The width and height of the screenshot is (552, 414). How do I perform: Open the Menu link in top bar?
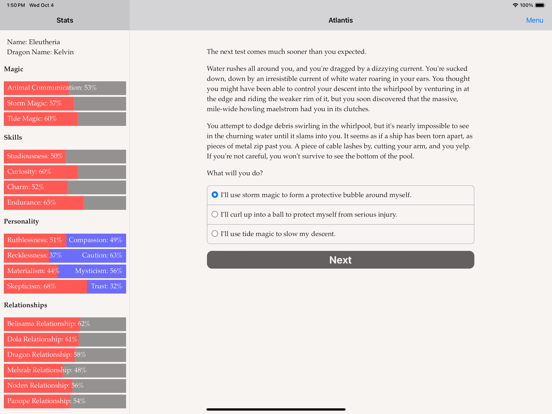(534, 20)
